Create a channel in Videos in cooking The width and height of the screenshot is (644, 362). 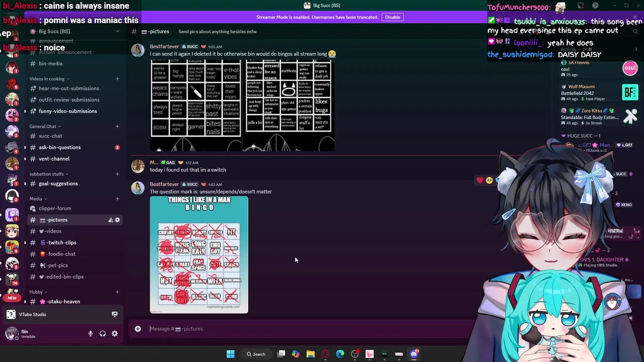tap(117, 79)
